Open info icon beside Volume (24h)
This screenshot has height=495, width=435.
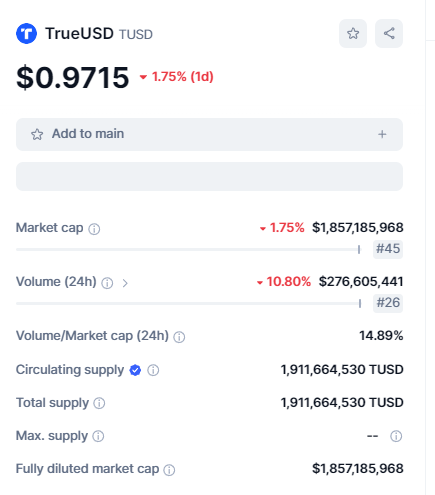(x=107, y=283)
